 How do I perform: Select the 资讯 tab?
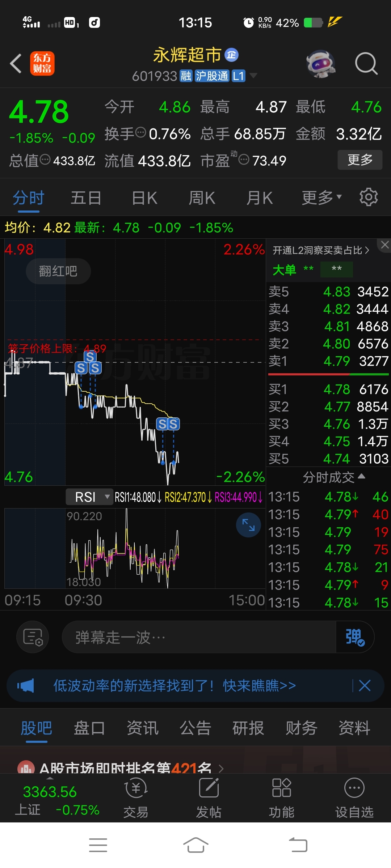coord(143,728)
